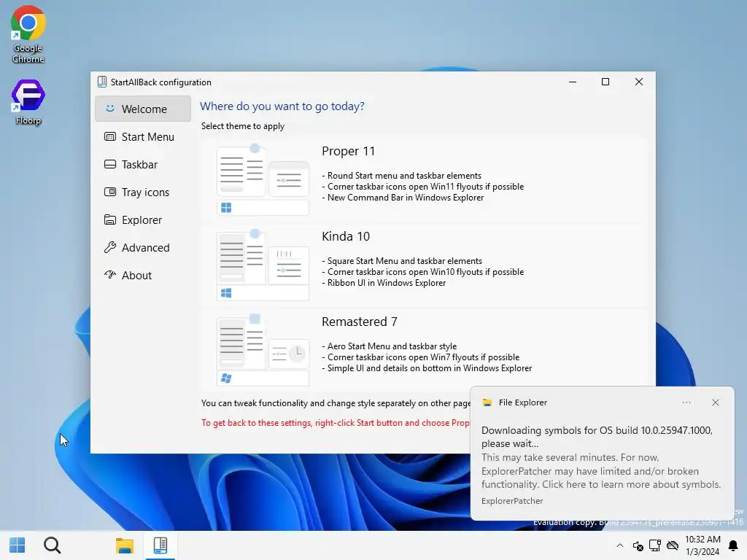Screen dimensions: 747x560
Task: Apply the Proper 11 theme thumbnail
Action: tap(263, 180)
